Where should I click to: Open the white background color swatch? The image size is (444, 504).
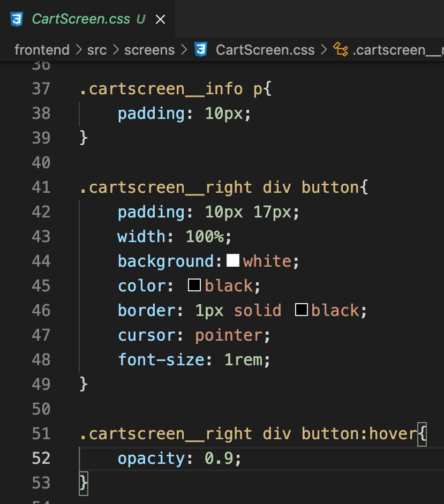(x=233, y=260)
